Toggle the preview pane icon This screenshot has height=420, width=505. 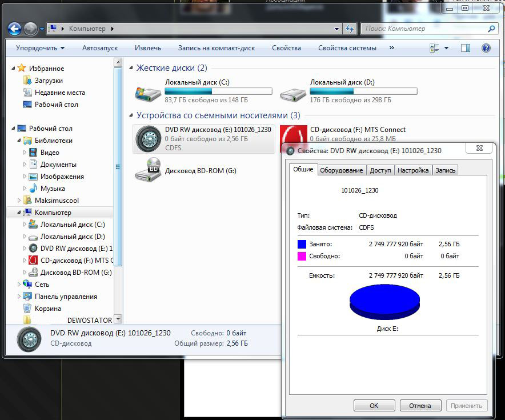[466, 48]
